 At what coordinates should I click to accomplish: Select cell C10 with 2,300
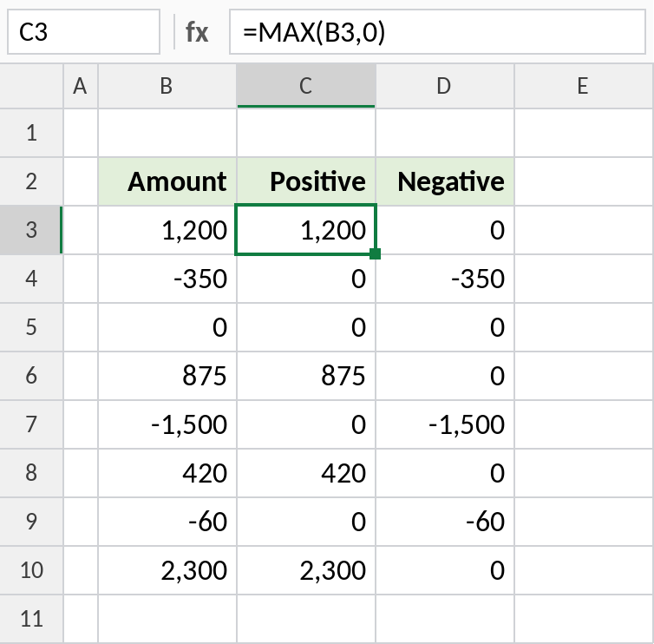[x=305, y=570]
